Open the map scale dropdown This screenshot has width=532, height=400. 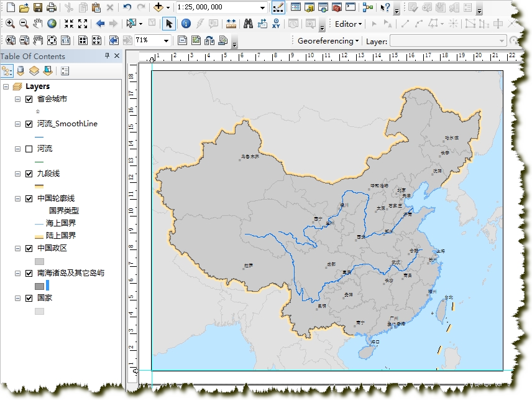point(263,8)
